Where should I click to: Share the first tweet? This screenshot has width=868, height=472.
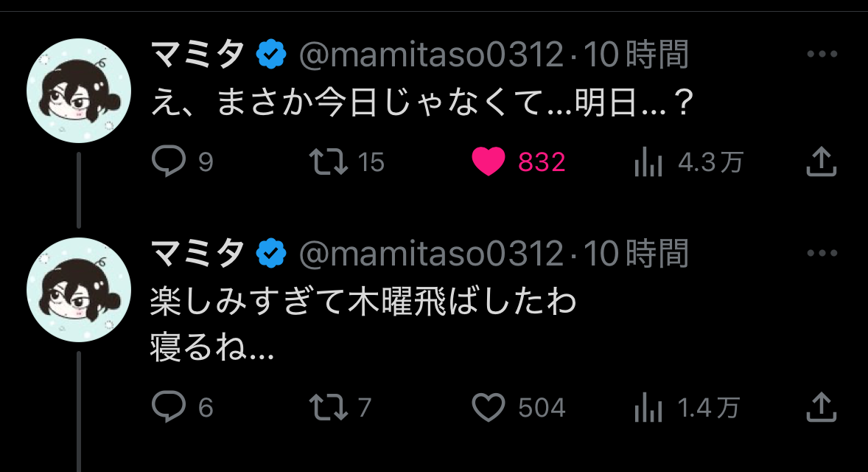821,162
